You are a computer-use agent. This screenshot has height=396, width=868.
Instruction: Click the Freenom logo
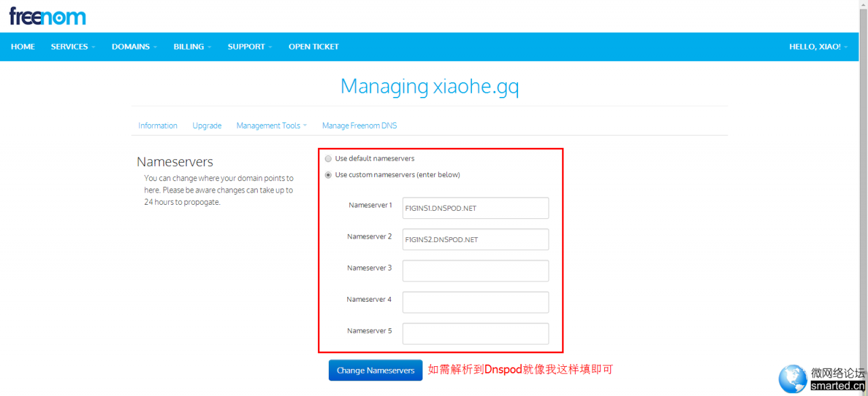click(47, 16)
